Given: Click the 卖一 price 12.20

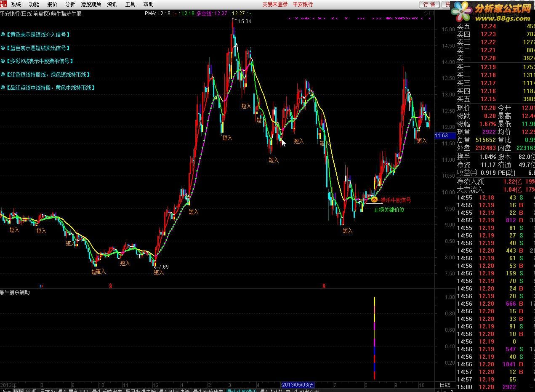Looking at the screenshot, I should coord(488,58).
